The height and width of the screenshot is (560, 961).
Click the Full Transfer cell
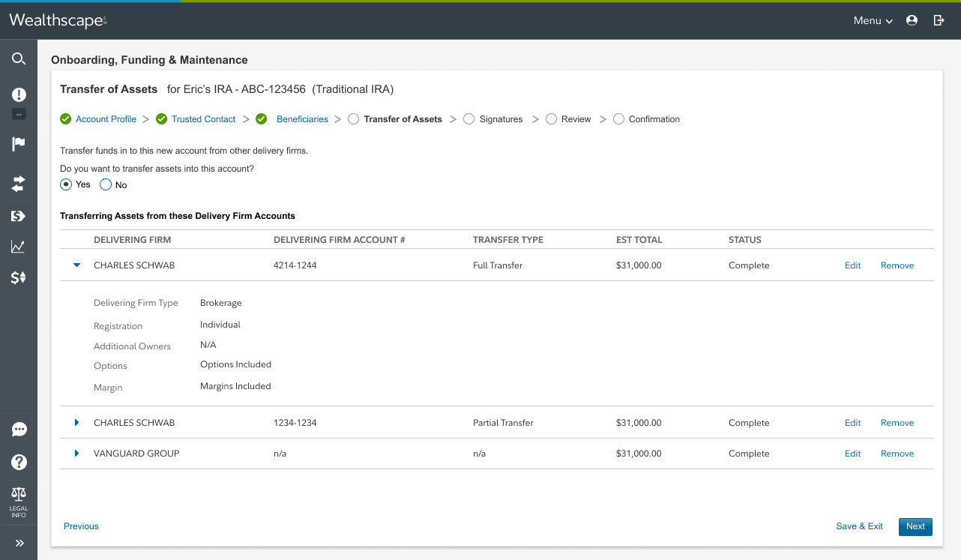(x=498, y=265)
